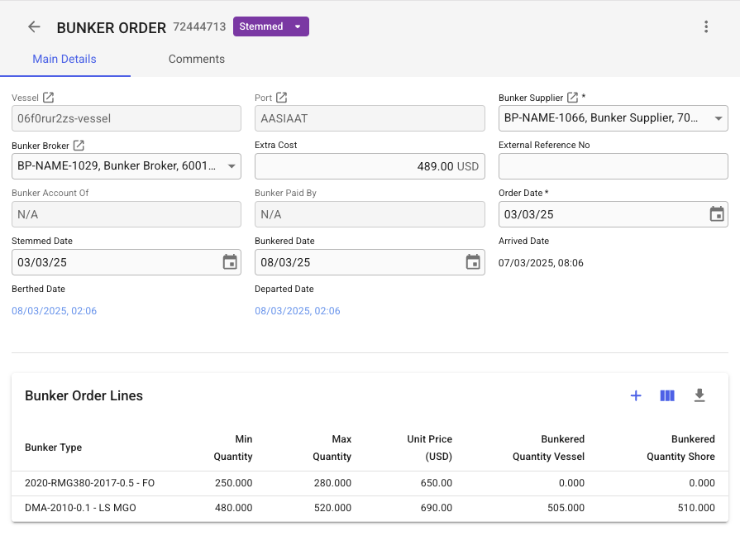Click the Departed Date link value
Screen dimensions: 740x560
pos(298,311)
